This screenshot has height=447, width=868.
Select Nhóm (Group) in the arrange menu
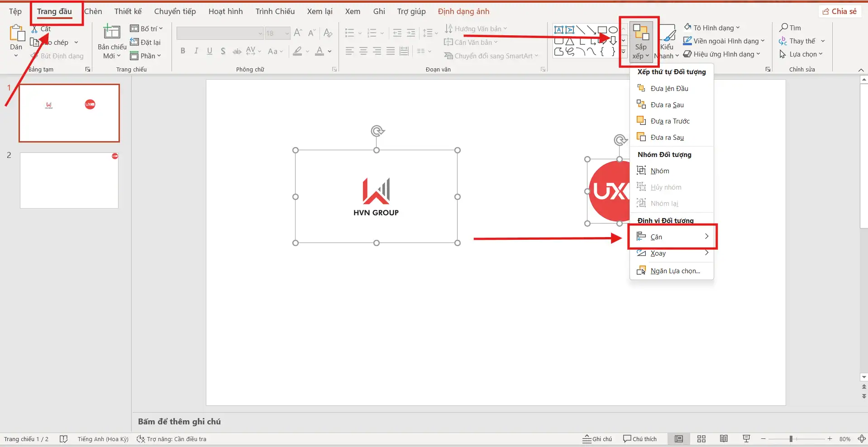pos(672,171)
